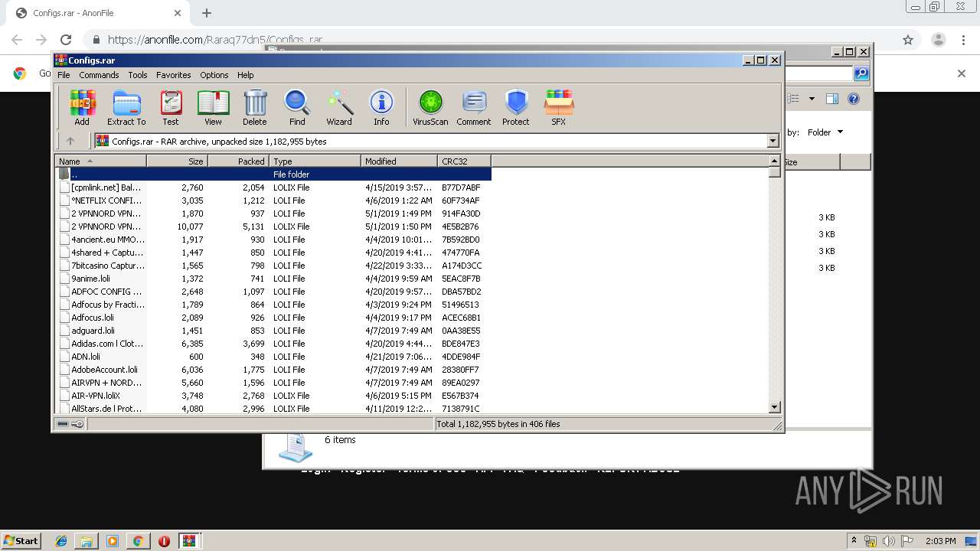The image size is (980, 551).
Task: Open the Chrome profile avatar icon
Action: (938, 40)
